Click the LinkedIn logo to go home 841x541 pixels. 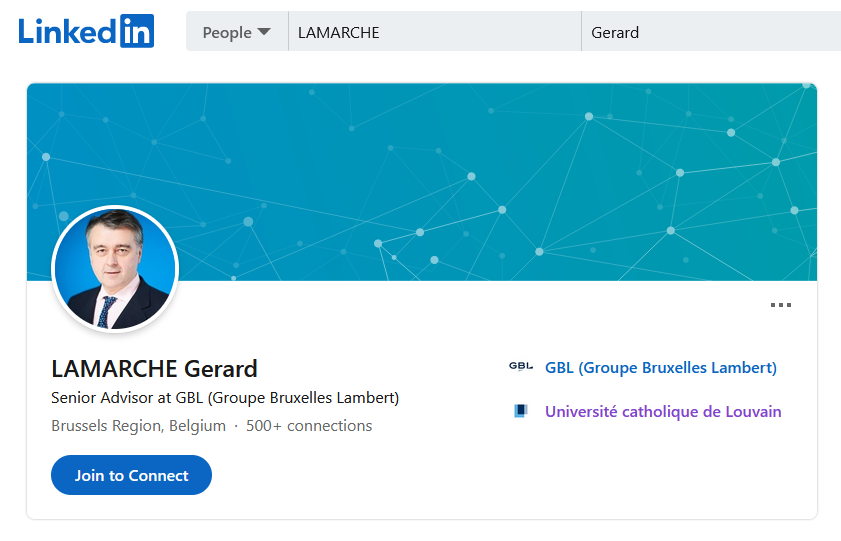[x=86, y=31]
